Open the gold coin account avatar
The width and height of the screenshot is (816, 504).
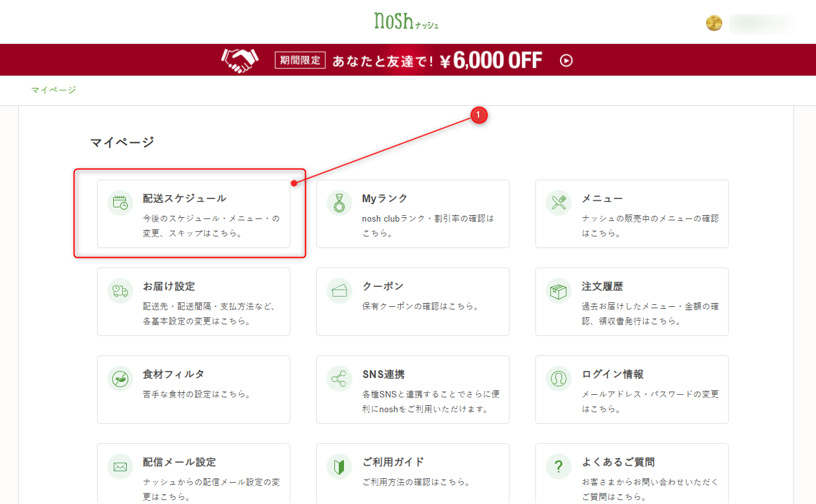pos(714,24)
